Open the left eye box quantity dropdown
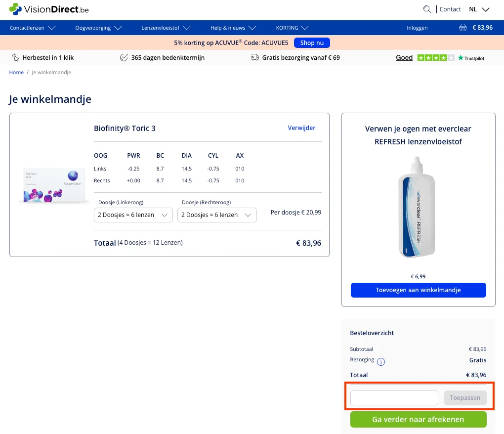Image resolution: width=504 pixels, height=434 pixels. pyautogui.click(x=133, y=215)
